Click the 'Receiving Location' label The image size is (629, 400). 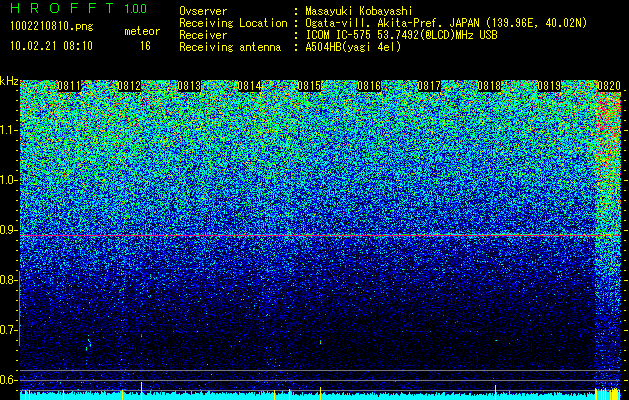coord(233,23)
